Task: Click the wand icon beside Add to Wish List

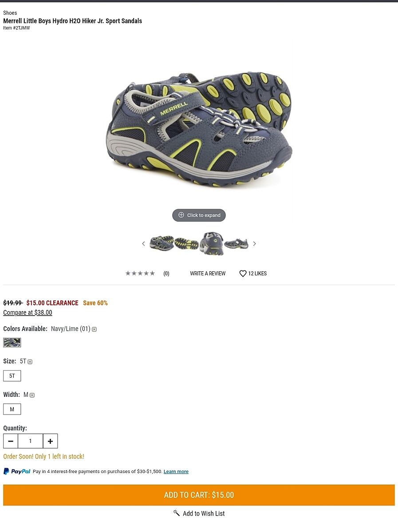Action: pos(177,513)
